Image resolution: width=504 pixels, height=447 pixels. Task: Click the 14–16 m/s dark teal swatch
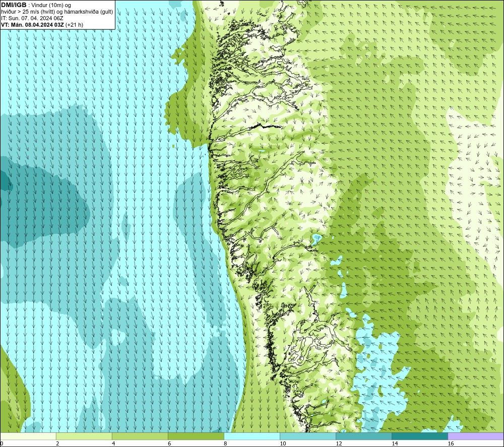420,436
